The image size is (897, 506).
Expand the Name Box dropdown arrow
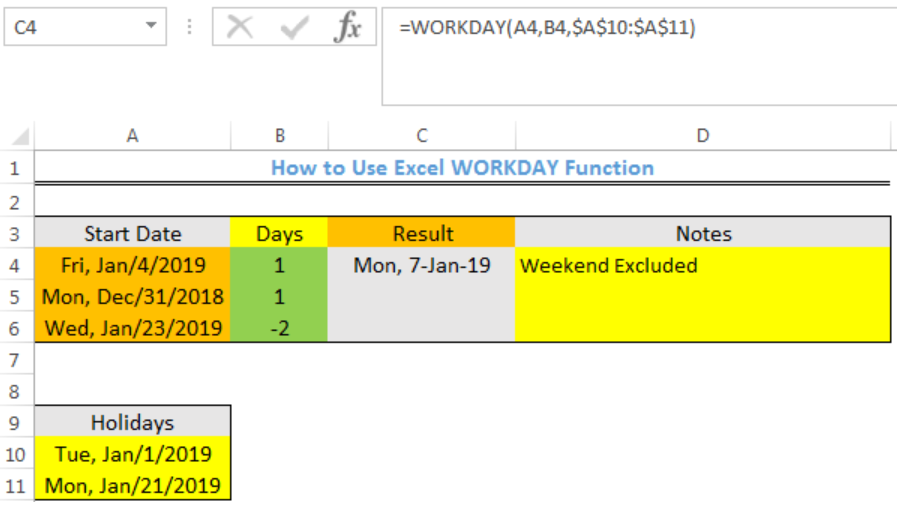coord(151,26)
